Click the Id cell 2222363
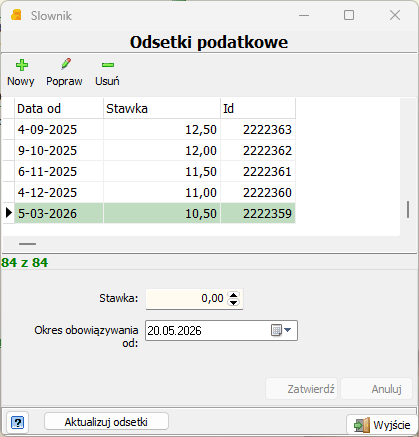This screenshot has height=437, width=419. tap(258, 130)
